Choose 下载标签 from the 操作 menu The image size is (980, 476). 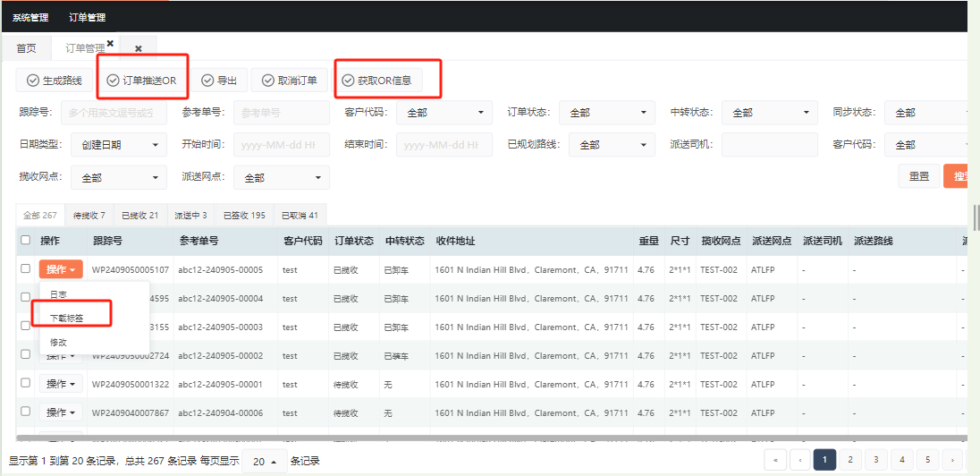[94, 319]
